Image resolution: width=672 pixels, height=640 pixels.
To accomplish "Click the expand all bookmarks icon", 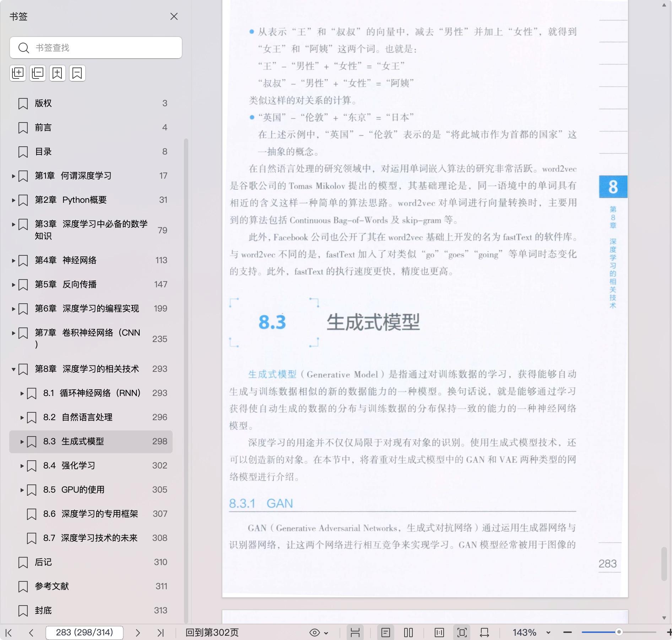I will [x=18, y=73].
